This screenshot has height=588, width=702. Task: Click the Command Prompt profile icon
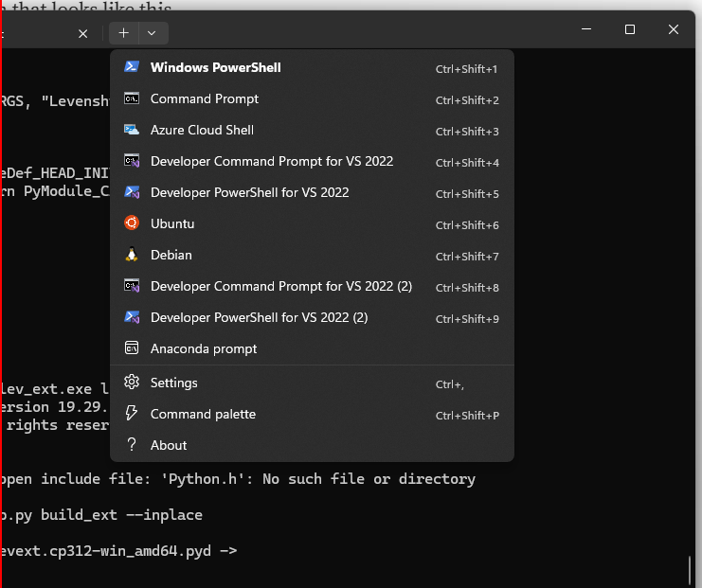[132, 98]
